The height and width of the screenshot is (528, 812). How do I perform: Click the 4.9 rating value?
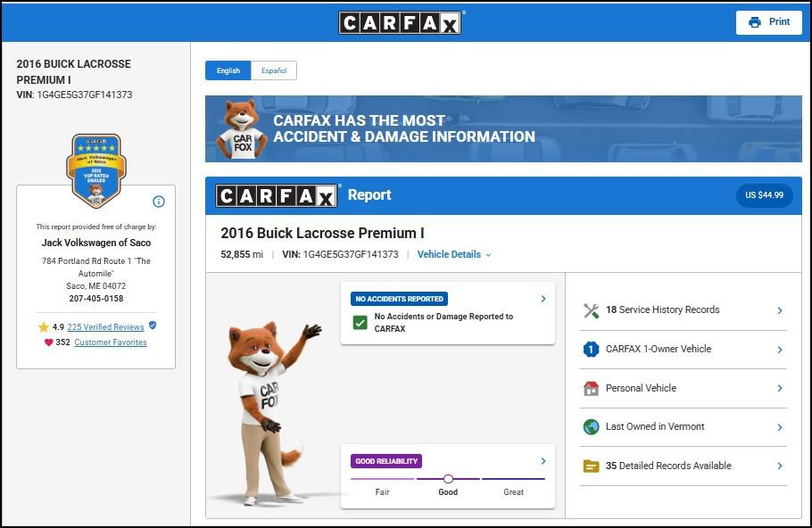(x=58, y=327)
